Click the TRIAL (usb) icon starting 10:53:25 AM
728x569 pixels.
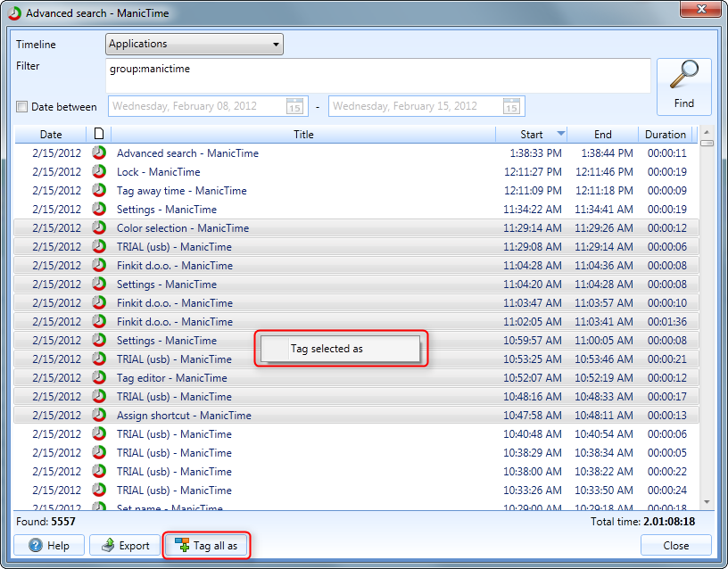(99, 359)
